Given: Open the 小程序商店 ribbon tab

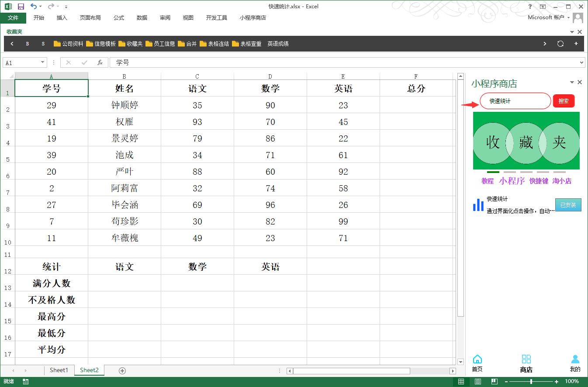Looking at the screenshot, I should [253, 18].
